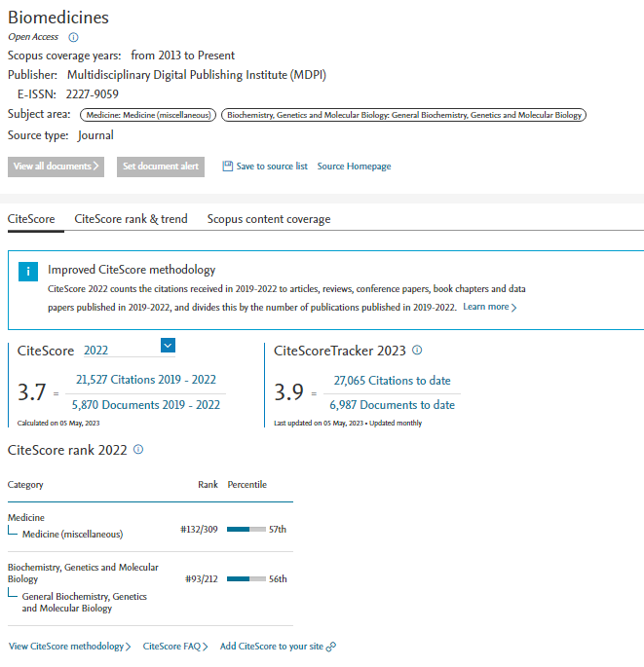The width and height of the screenshot is (644, 667).
Task: Click the Set document alert button
Action: click(161, 167)
